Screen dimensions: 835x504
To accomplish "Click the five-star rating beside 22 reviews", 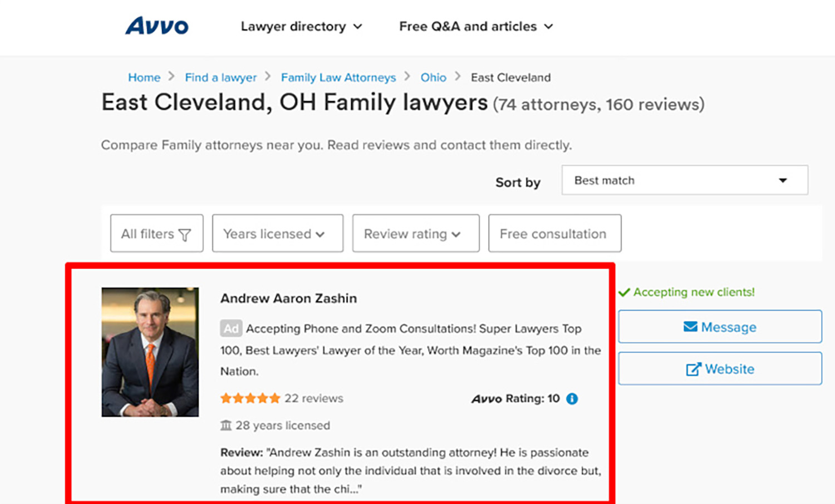I will coord(250,398).
